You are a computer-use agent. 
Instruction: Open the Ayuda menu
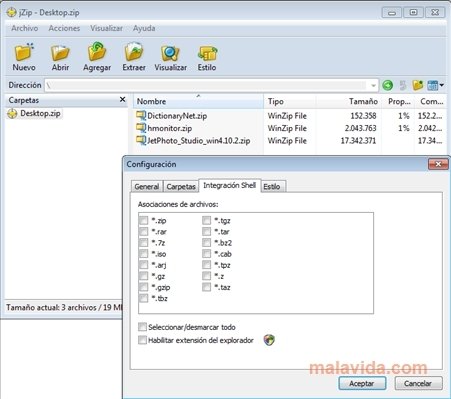click(x=144, y=28)
